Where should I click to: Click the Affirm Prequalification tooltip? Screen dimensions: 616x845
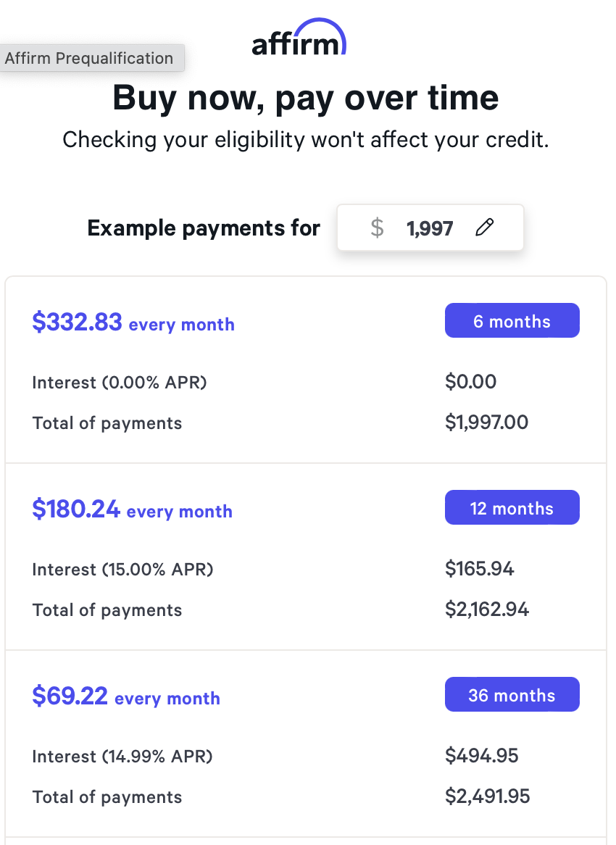point(89,58)
